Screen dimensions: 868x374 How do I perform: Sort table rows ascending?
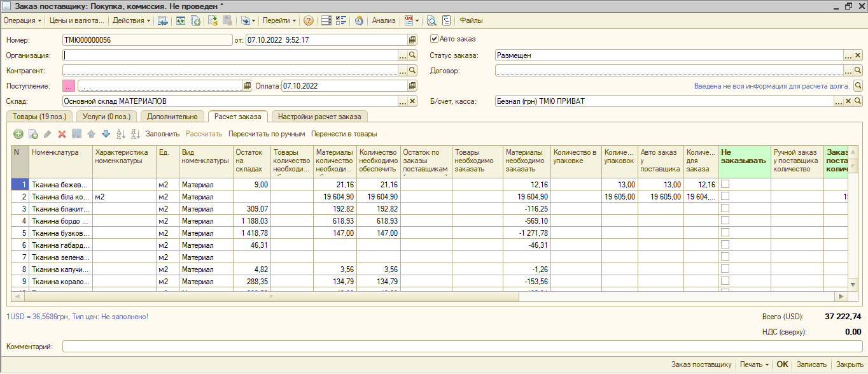[x=121, y=134]
